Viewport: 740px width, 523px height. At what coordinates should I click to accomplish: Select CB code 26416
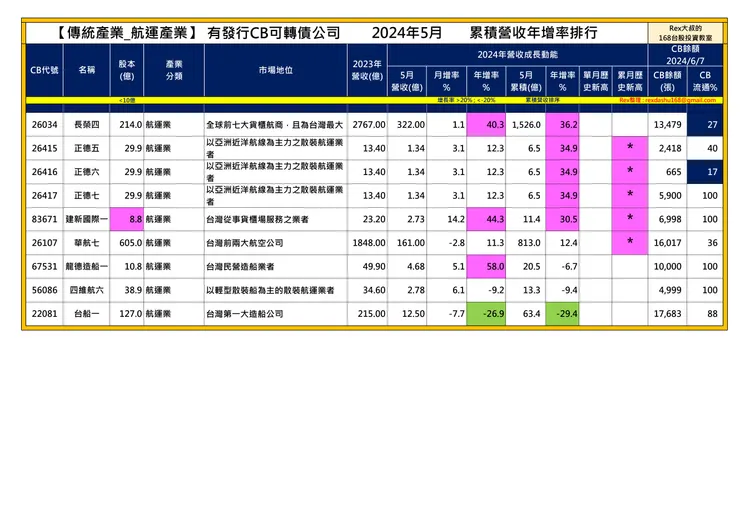pos(44,172)
